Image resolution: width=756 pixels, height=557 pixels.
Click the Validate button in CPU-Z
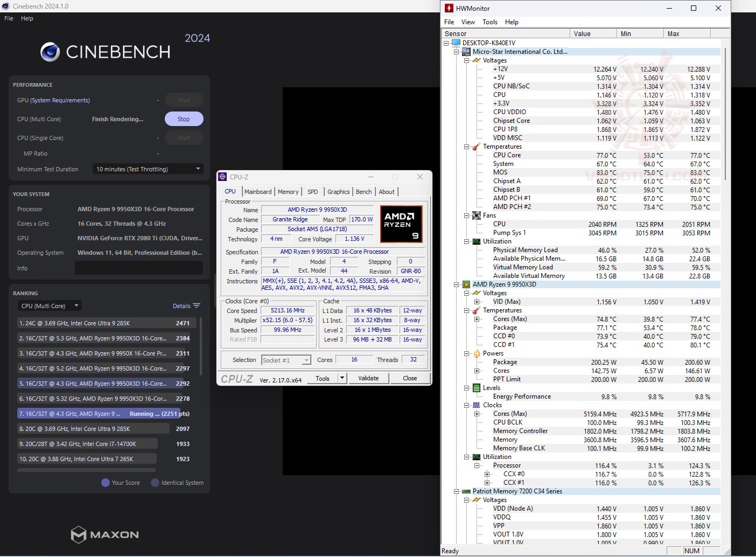click(368, 378)
